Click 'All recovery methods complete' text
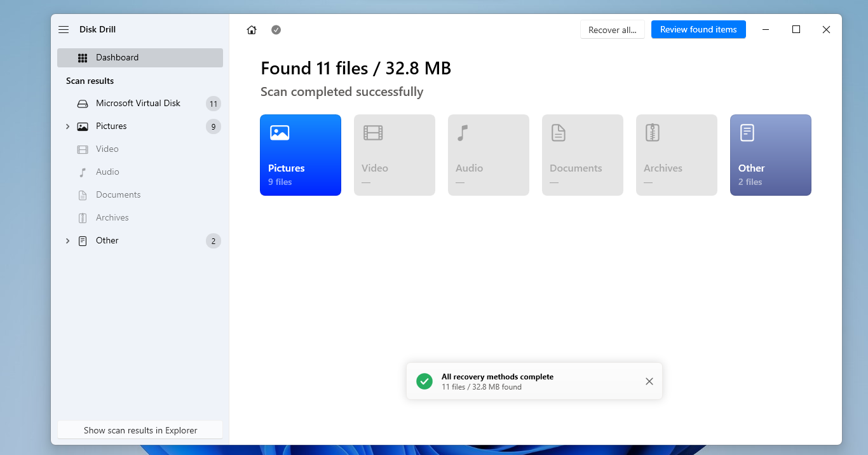Viewport: 868px width, 455px height. click(498, 377)
